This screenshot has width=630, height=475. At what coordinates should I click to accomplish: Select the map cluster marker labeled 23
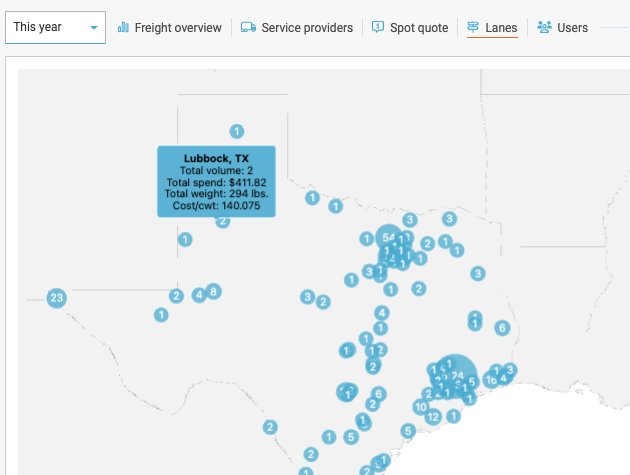(56, 297)
